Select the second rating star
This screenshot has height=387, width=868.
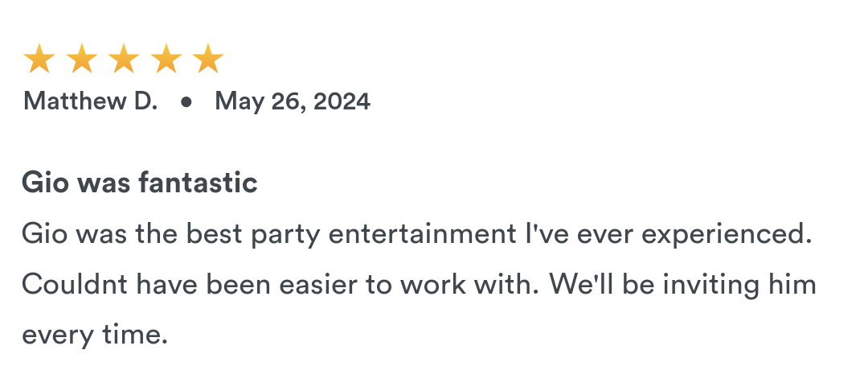pyautogui.click(x=81, y=59)
